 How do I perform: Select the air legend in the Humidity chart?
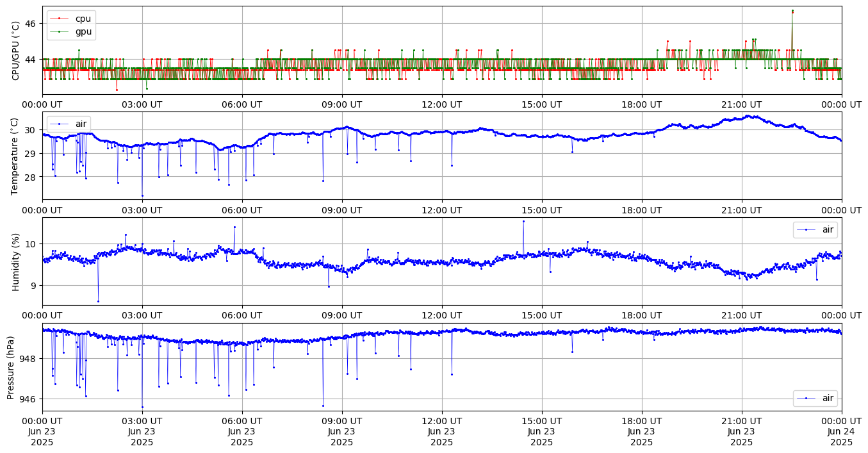coord(815,229)
